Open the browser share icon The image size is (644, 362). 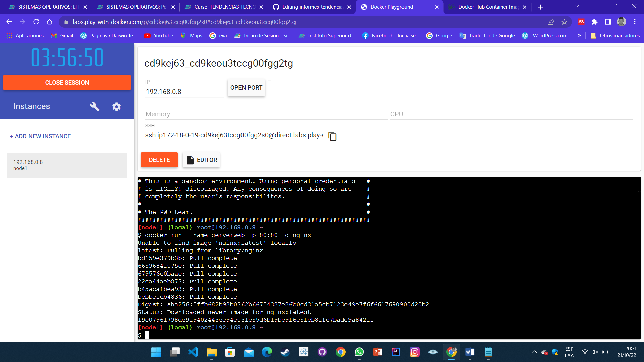551,22
